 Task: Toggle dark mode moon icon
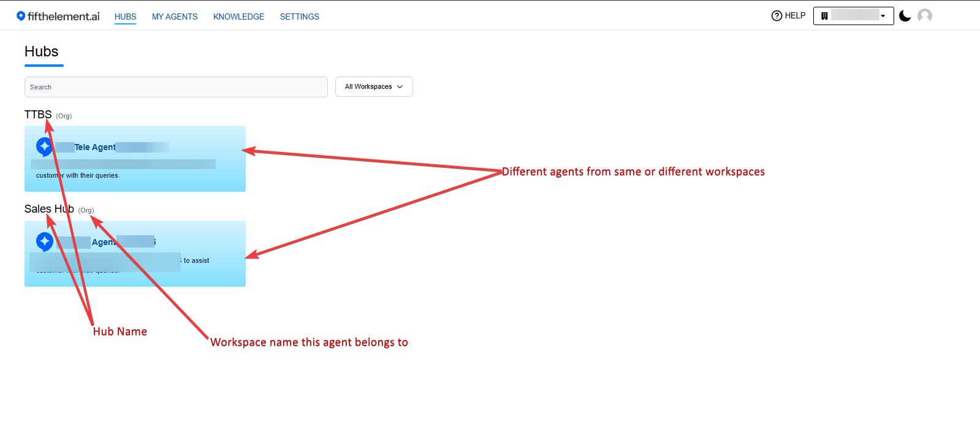coord(905,16)
